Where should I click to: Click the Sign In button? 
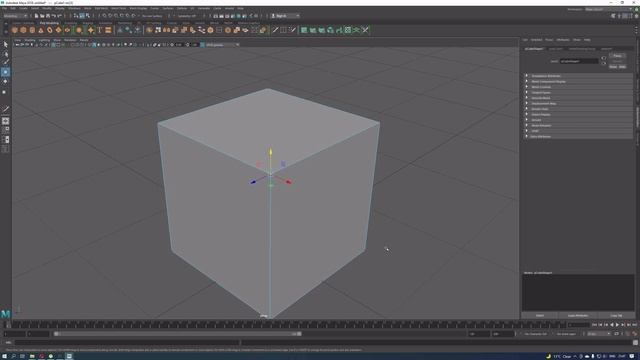[285, 16]
